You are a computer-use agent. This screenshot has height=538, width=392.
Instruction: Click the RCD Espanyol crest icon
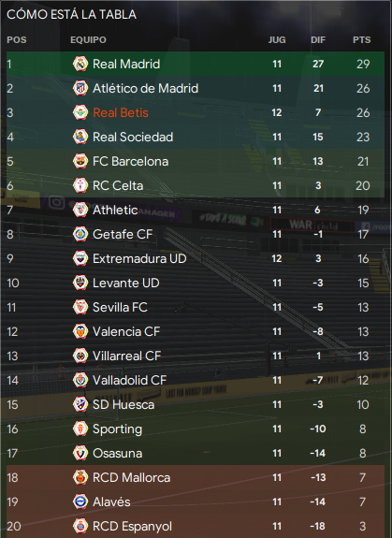[80, 527]
